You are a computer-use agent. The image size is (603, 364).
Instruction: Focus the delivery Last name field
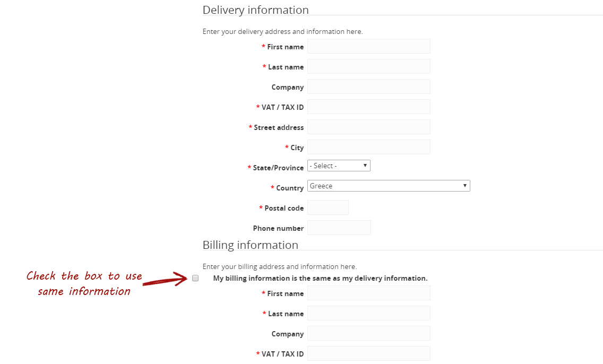pyautogui.click(x=369, y=66)
